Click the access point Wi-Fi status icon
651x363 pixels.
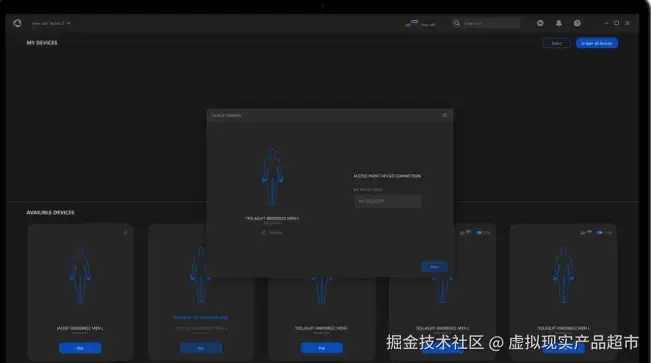tap(412, 23)
